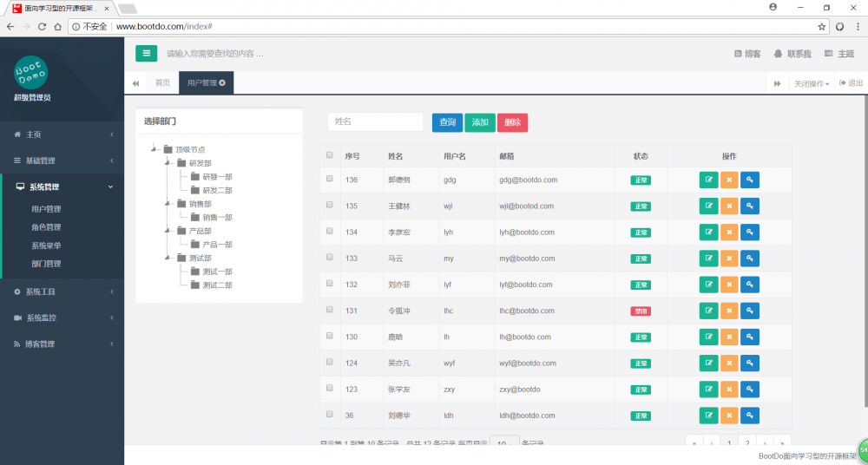Click the red 删除 button
Image resolution: width=868 pixels, height=465 pixels.
point(513,123)
